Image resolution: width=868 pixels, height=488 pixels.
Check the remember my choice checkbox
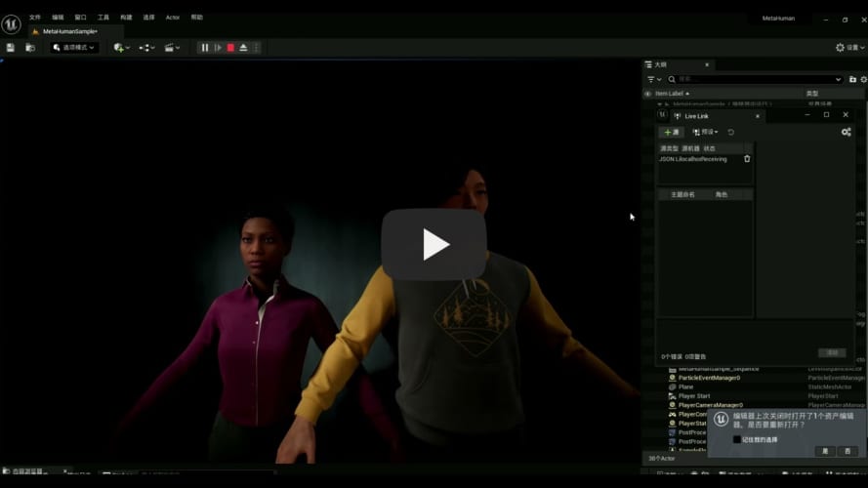[737, 439]
